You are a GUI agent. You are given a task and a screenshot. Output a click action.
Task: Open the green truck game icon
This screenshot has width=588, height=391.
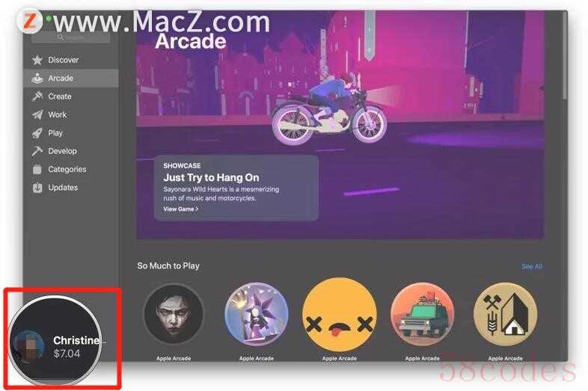point(422,314)
